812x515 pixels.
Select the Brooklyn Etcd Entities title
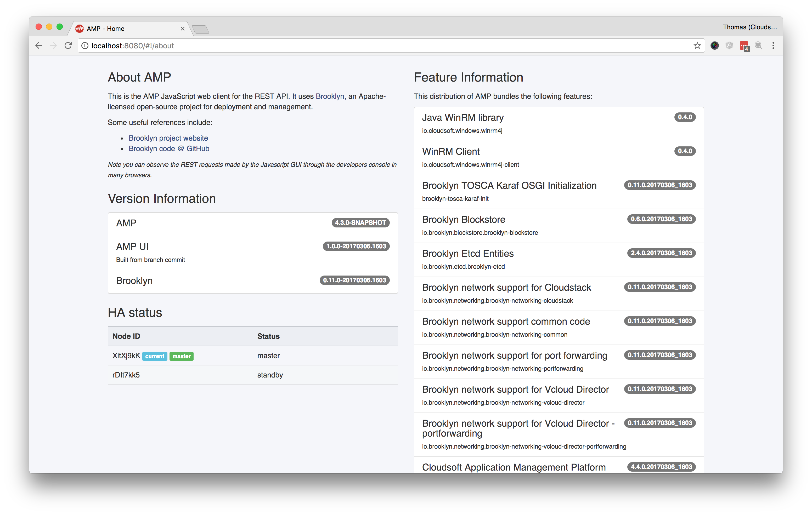click(468, 254)
